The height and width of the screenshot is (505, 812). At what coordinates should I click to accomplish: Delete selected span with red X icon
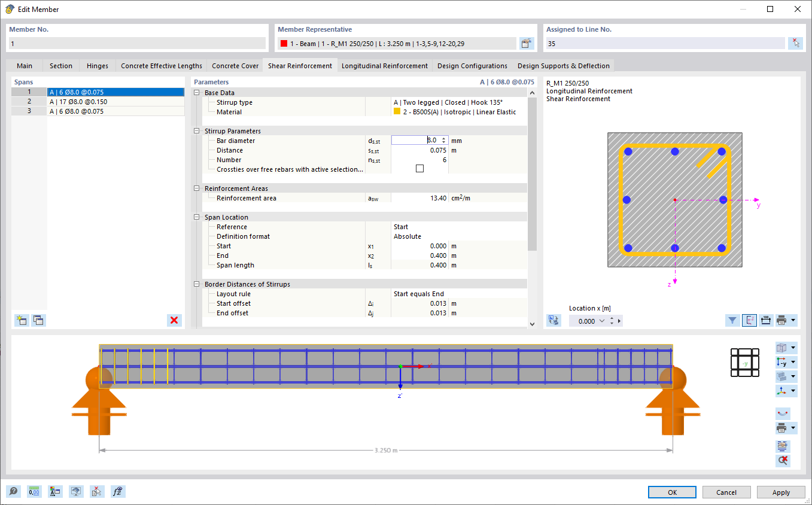pyautogui.click(x=174, y=320)
